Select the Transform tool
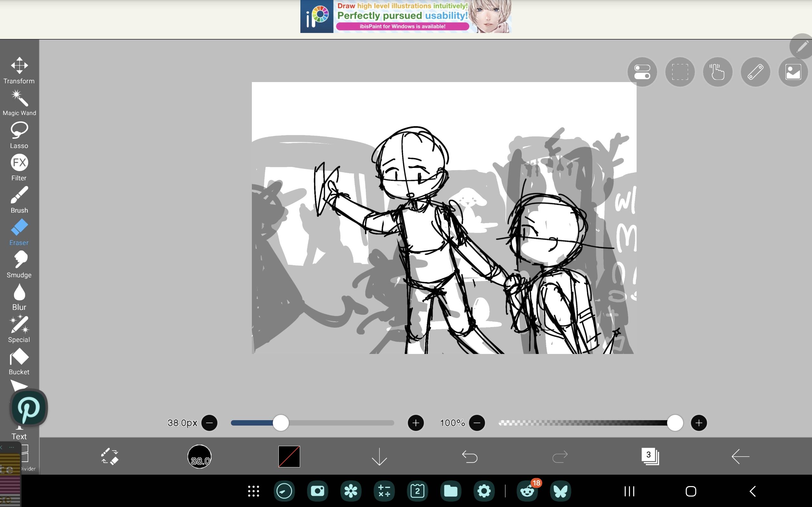The width and height of the screenshot is (812, 507). click(x=19, y=70)
